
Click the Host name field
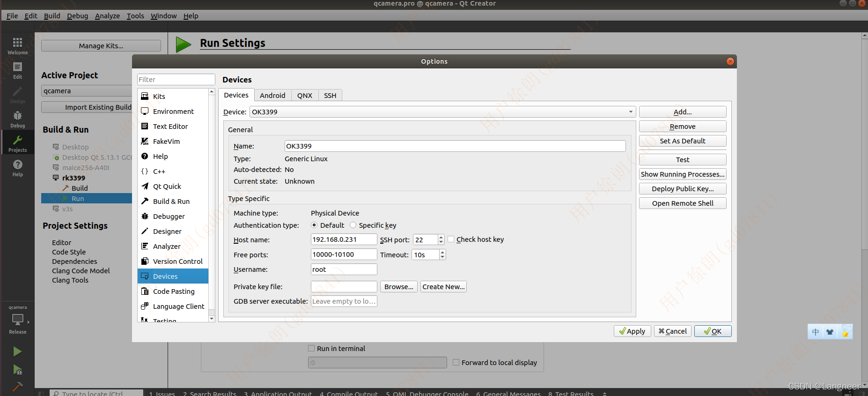point(344,239)
